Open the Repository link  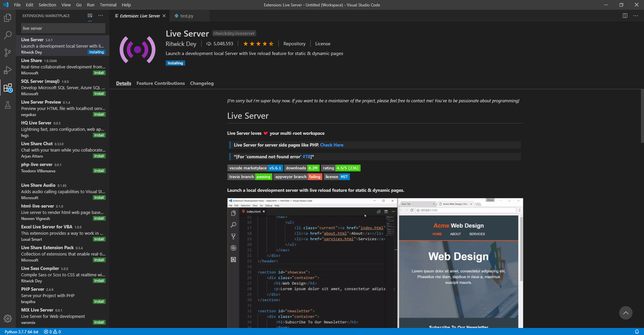point(294,44)
